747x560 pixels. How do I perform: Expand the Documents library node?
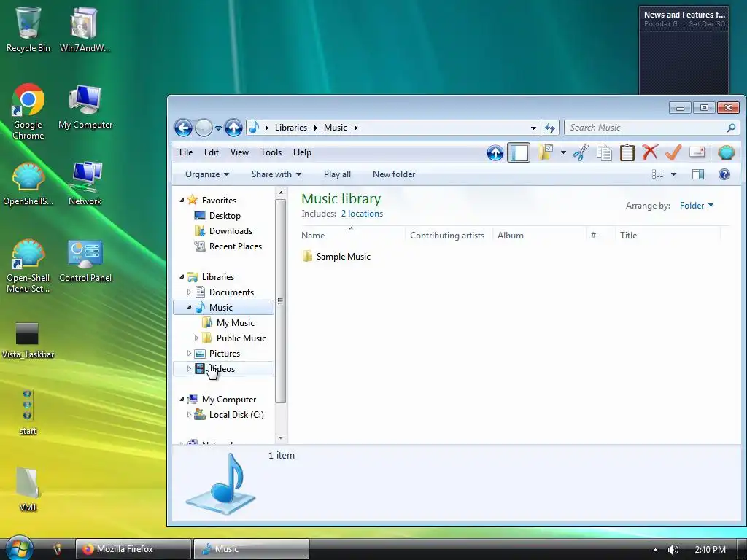pyautogui.click(x=189, y=292)
